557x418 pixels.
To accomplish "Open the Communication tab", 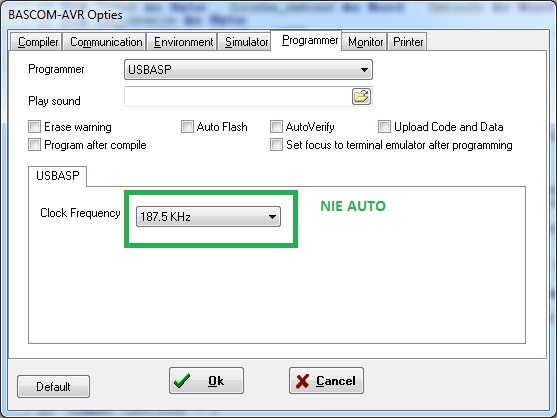I will [x=106, y=42].
